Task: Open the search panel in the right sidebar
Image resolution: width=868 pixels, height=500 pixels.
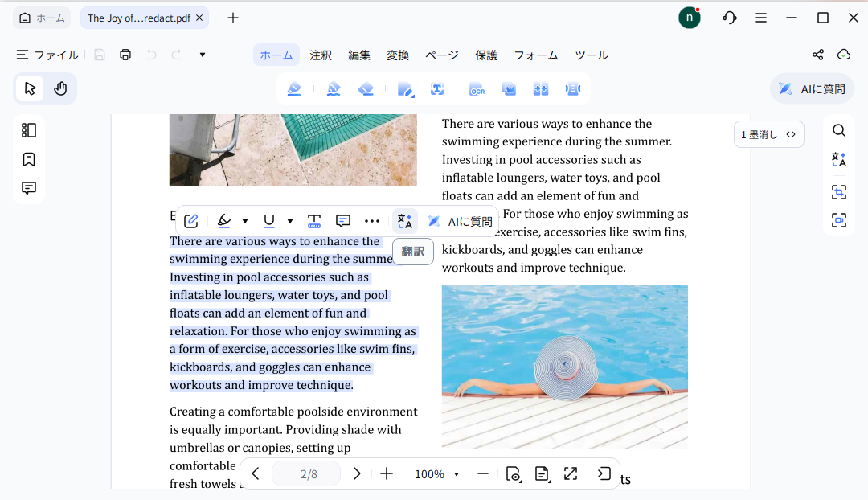Action: [838, 129]
